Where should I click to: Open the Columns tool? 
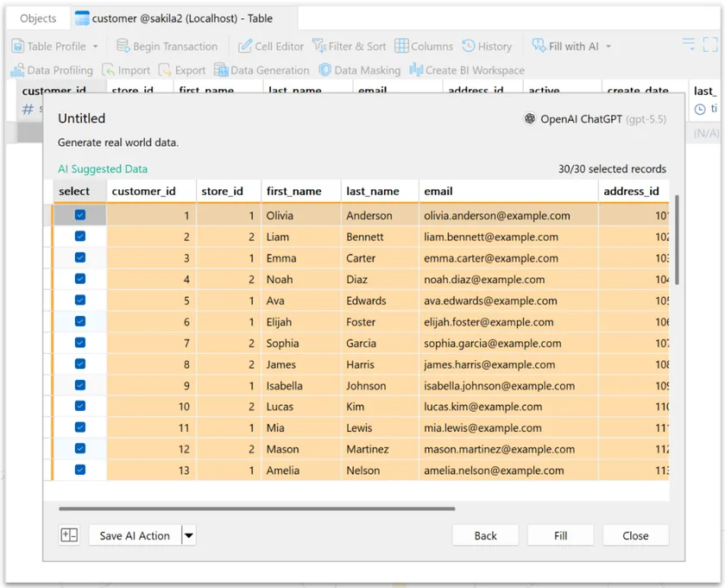pos(424,47)
